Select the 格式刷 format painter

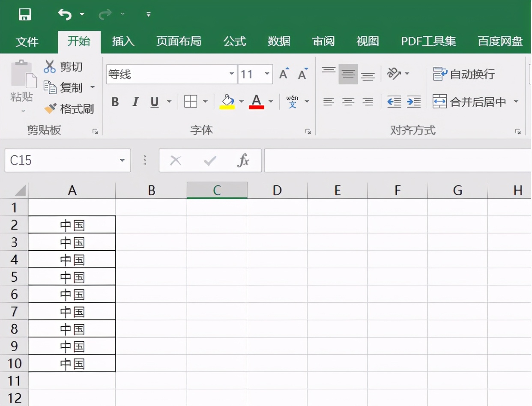[69, 108]
